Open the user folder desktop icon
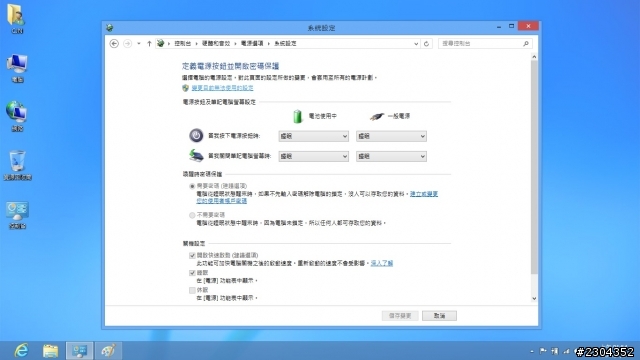 [x=16, y=19]
